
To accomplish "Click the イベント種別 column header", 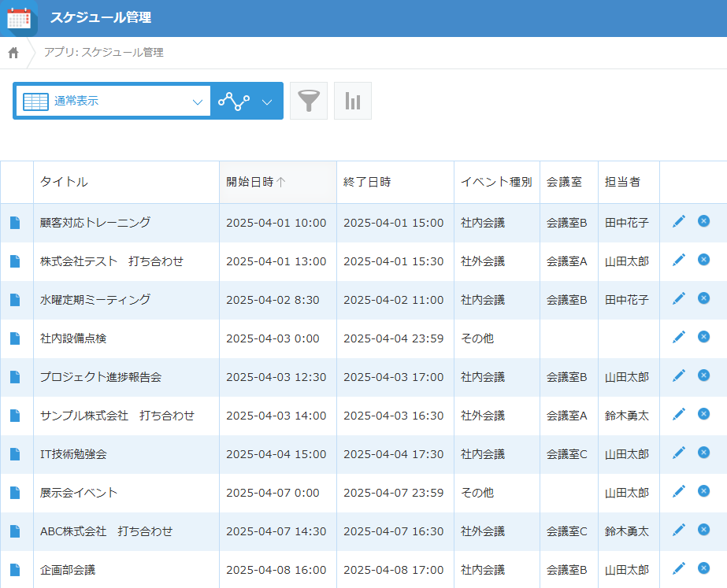I will coord(496,182).
